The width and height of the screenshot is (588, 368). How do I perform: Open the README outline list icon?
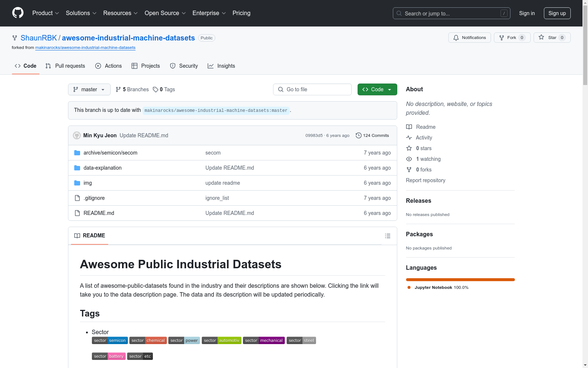coord(388,236)
